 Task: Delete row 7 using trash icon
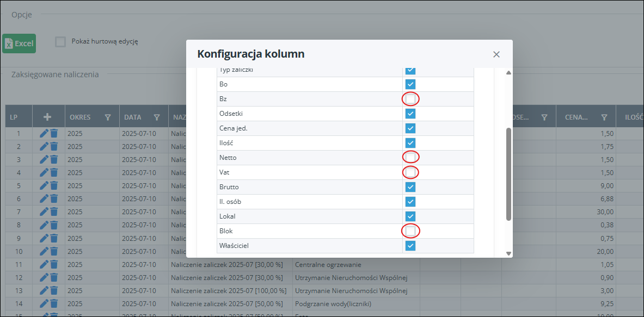pos(54,212)
